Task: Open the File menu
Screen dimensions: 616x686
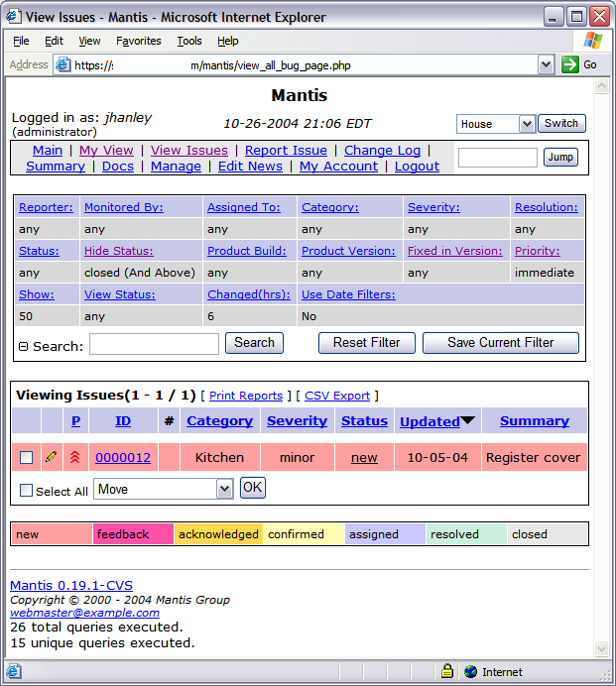Action: [21, 41]
